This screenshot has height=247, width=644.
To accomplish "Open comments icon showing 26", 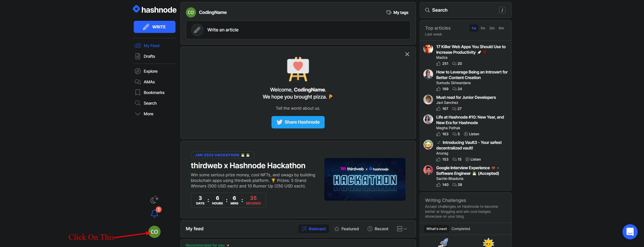I will pyautogui.click(x=455, y=185).
